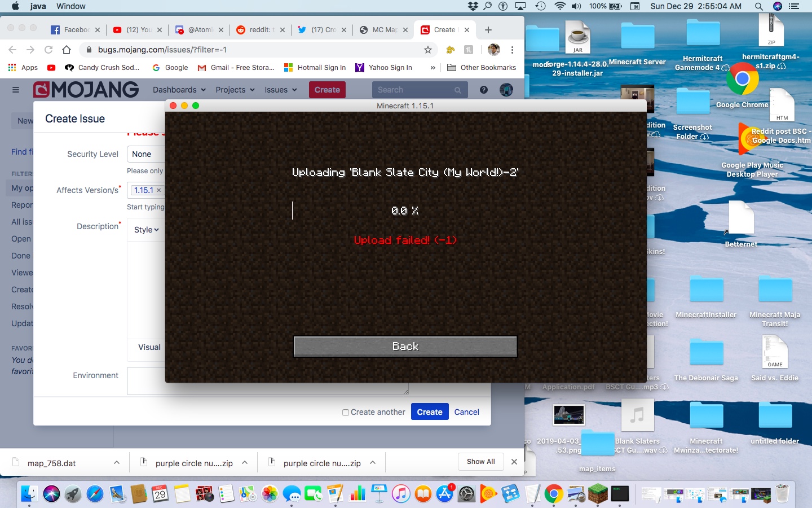Viewport: 812px width, 508px height.
Task: Expand options for first purple circle zip download
Action: [245, 463]
